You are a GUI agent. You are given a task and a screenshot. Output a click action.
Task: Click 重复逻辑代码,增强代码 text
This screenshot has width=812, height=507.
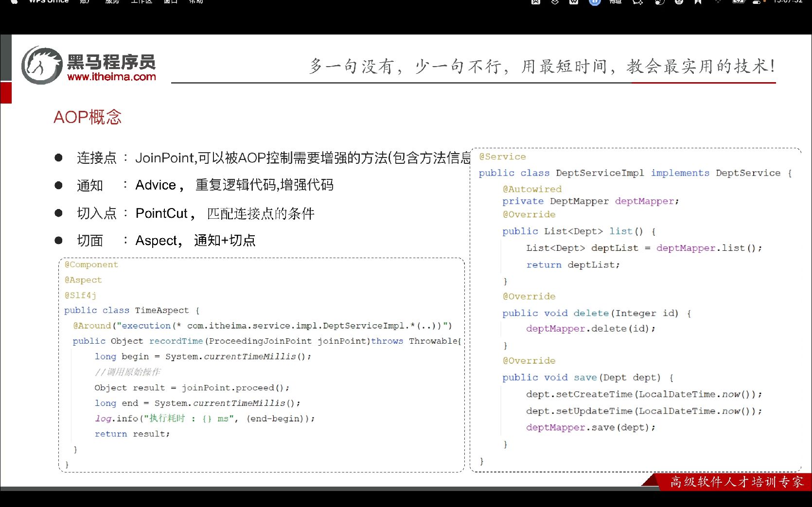pyautogui.click(x=265, y=185)
